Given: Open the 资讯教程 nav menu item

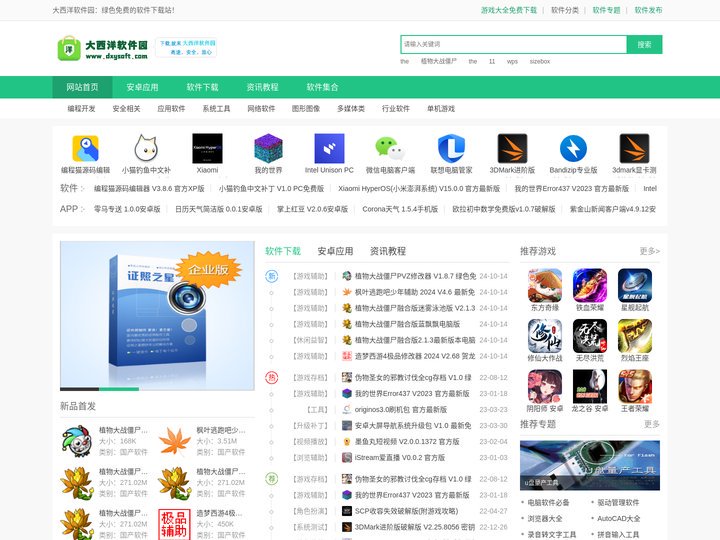Looking at the screenshot, I should click(263, 87).
